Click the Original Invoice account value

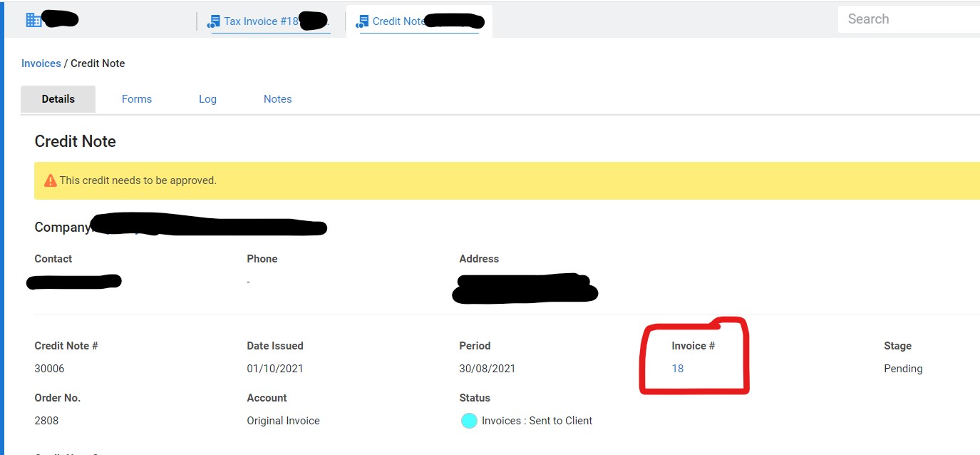coord(283,421)
